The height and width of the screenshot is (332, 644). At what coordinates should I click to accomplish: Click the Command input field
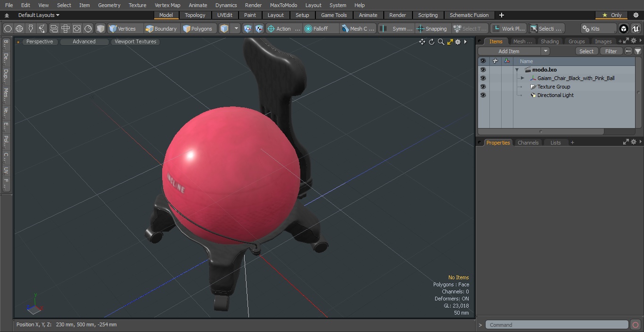[x=557, y=325]
